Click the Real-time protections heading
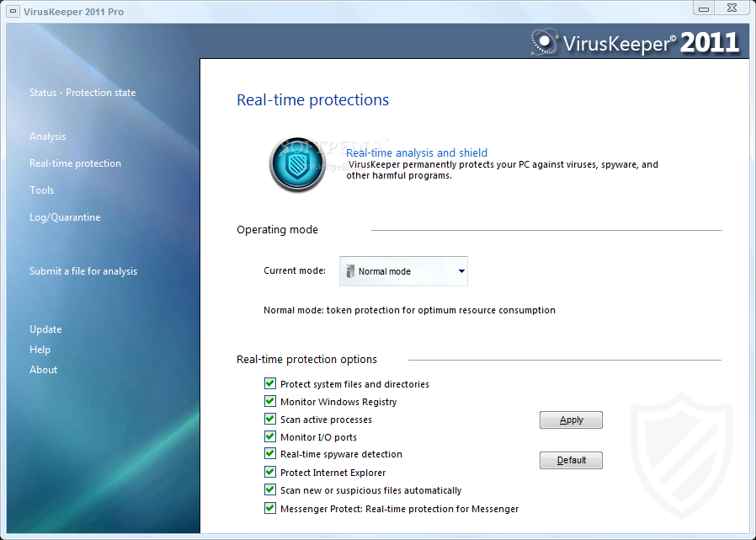The width and height of the screenshot is (756, 540). (x=312, y=100)
